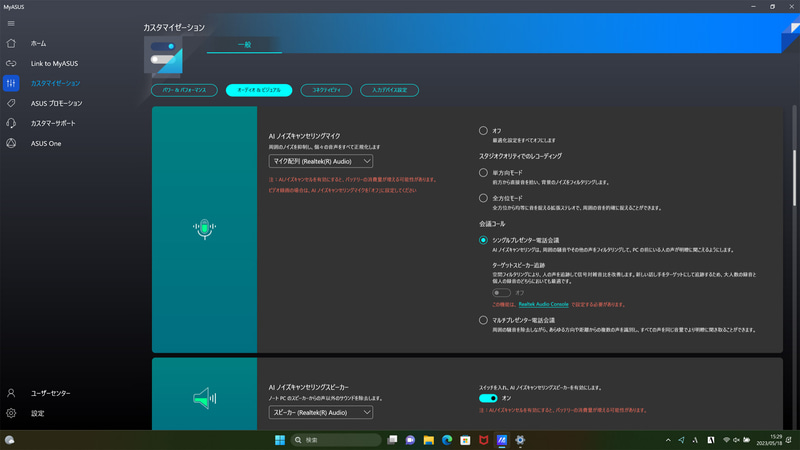Click the AI noise-canceling microphone icon
Screen dimensions: 800x450
pos(205,229)
